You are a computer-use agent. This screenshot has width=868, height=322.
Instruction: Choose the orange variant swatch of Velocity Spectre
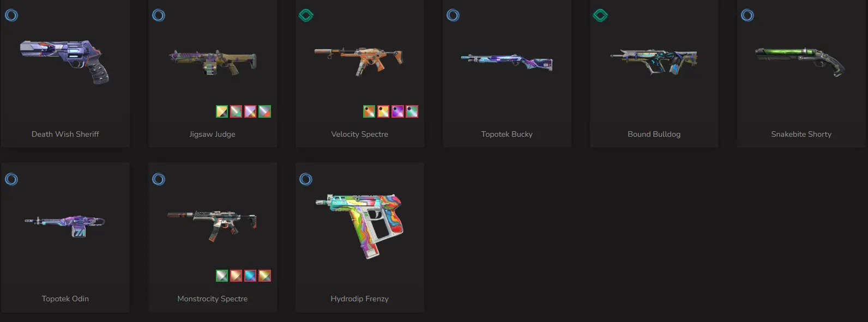click(x=369, y=112)
